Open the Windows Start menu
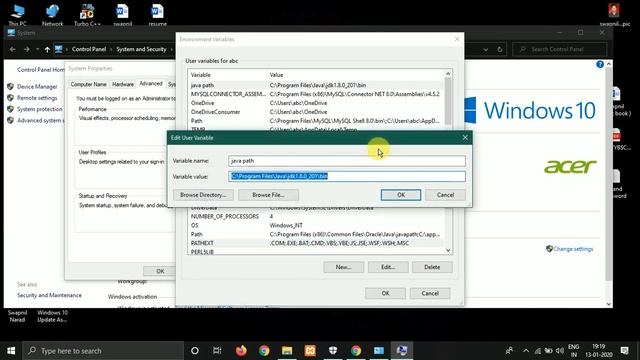 pyautogui.click(x=11, y=351)
